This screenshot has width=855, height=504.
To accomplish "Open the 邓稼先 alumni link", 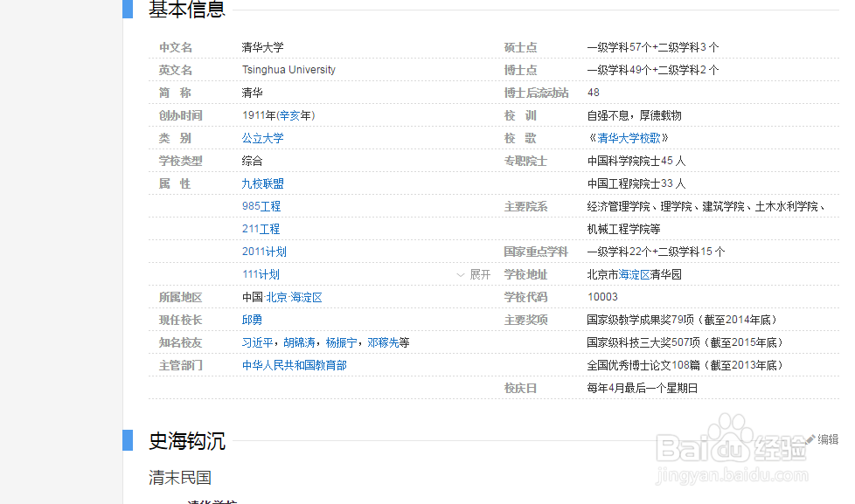I will [383, 342].
